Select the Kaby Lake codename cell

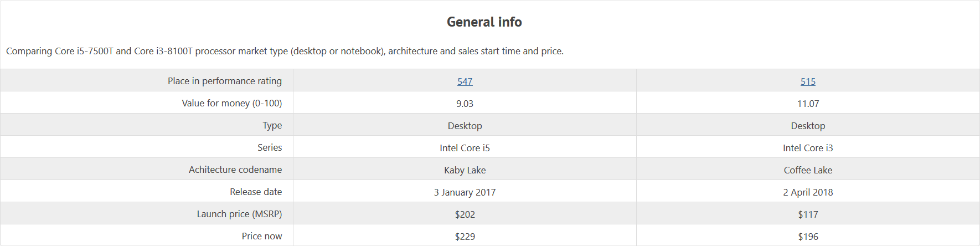(x=465, y=170)
